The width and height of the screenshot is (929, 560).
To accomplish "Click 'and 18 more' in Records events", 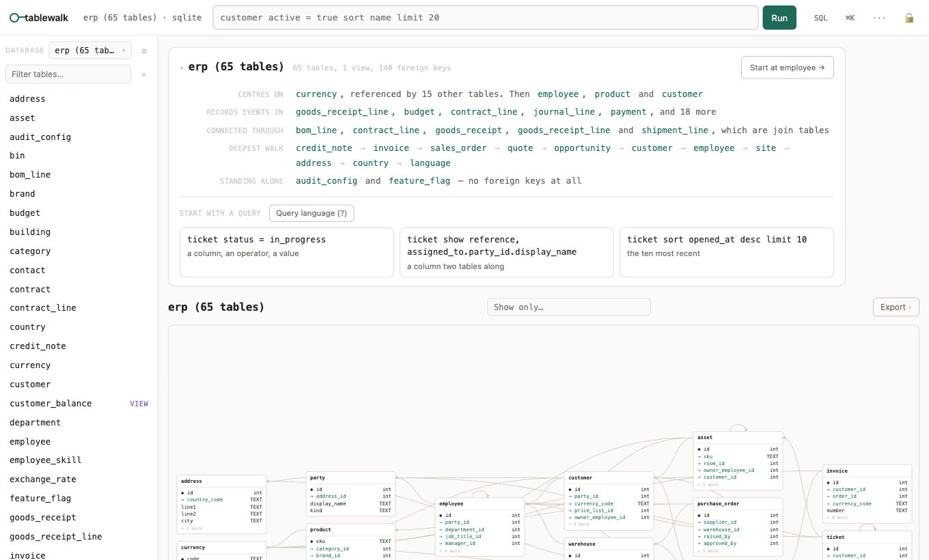I will 688,112.
